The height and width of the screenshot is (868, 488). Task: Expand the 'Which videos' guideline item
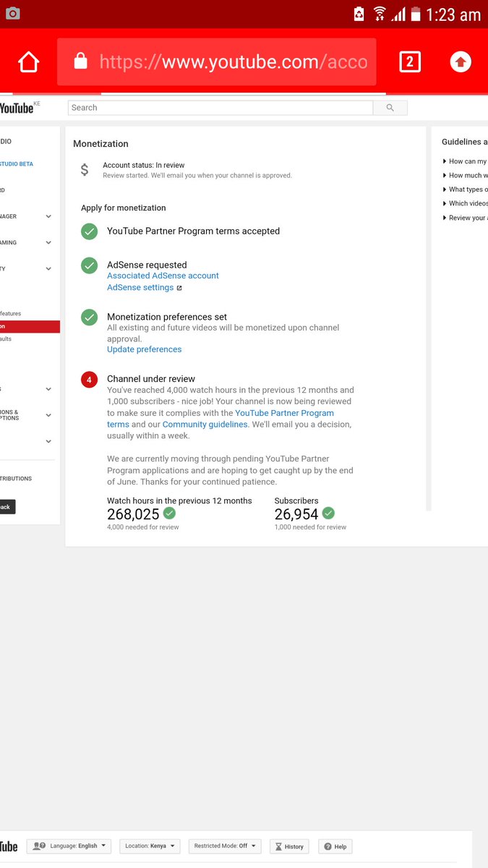(x=465, y=203)
